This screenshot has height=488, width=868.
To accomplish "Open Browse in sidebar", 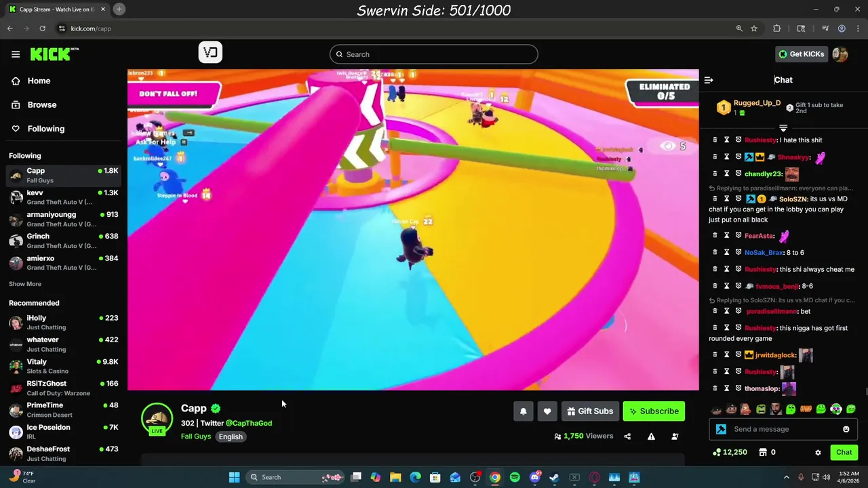I will [41, 104].
